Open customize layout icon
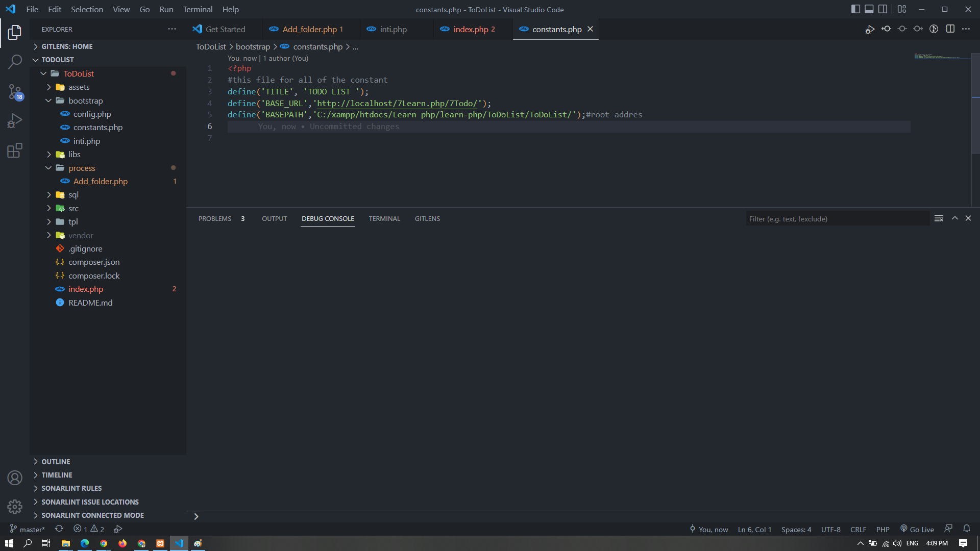 pyautogui.click(x=902, y=9)
